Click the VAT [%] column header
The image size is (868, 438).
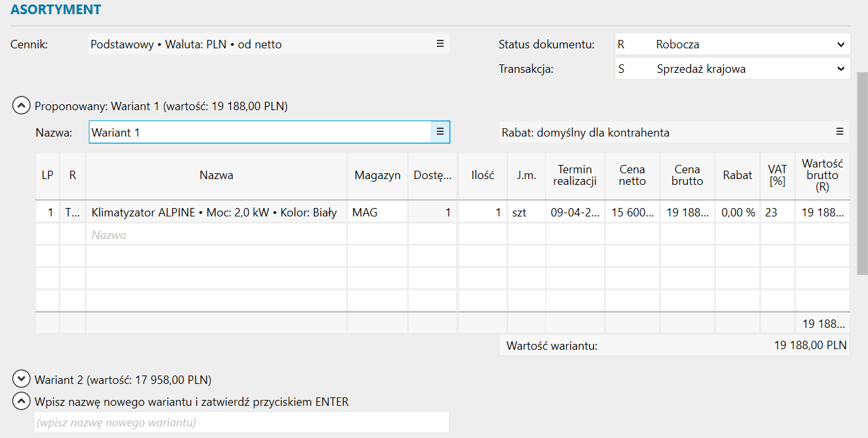[x=777, y=175]
